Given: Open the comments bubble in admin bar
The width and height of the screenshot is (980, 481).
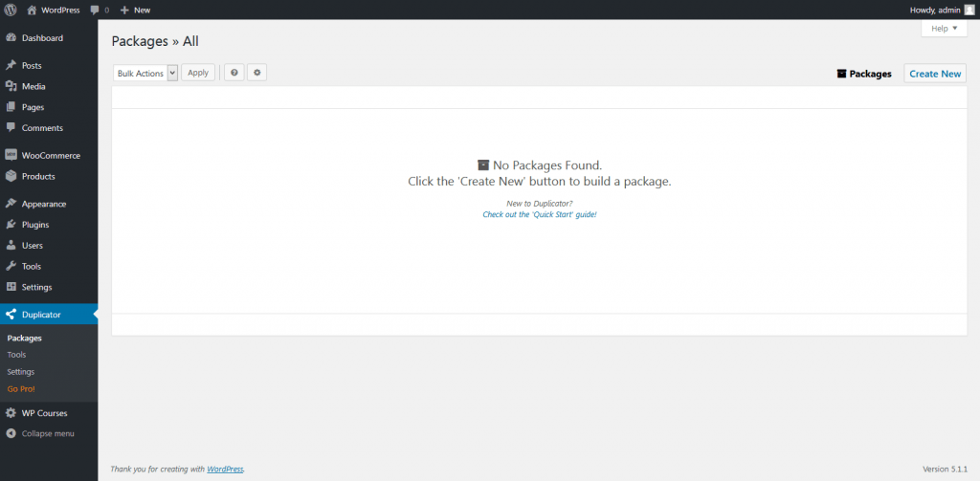Looking at the screenshot, I should click(100, 10).
